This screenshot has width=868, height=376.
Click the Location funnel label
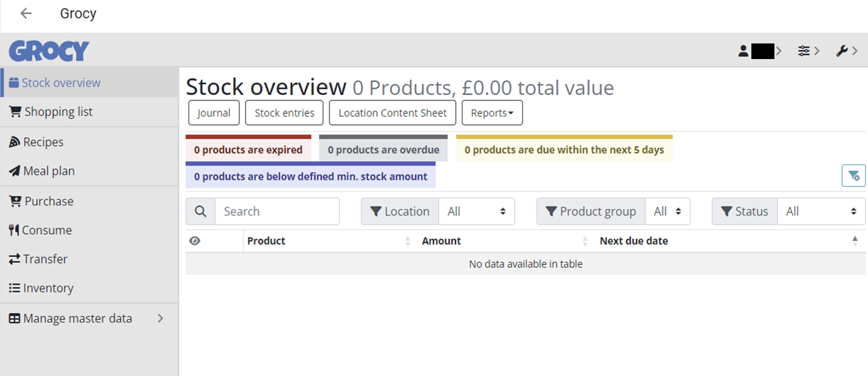(400, 212)
